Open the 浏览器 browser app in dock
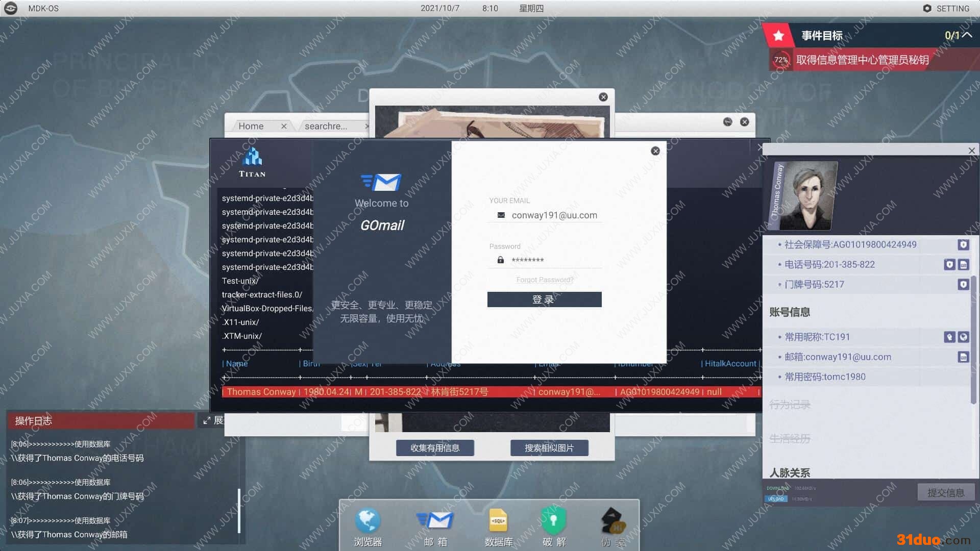 pyautogui.click(x=367, y=521)
